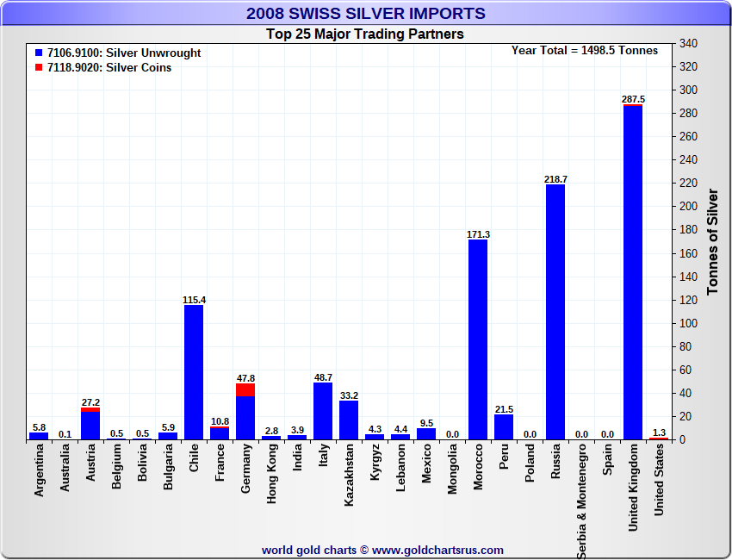Click the Bulgaria axis label
This screenshot has width=732, height=560.
pos(168,466)
